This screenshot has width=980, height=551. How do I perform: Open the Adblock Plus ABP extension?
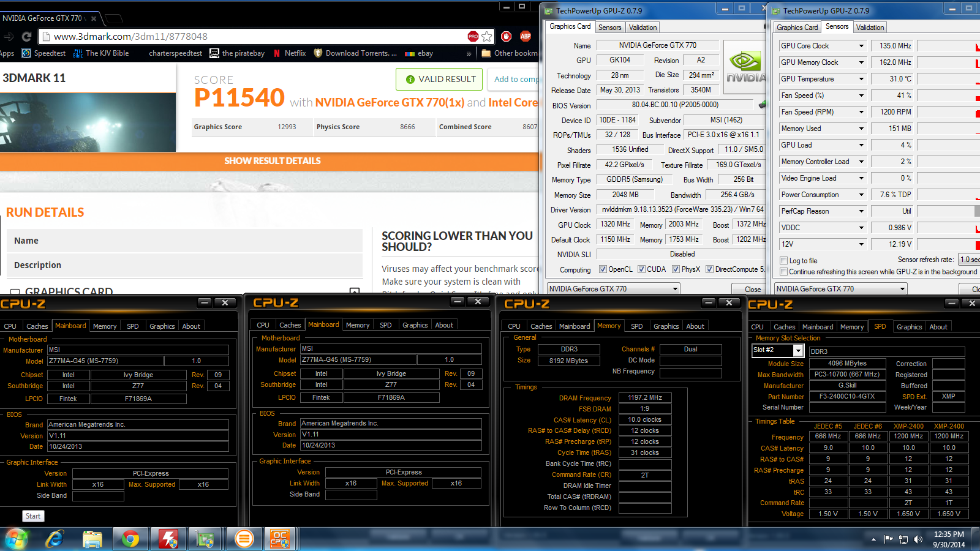pos(526,37)
